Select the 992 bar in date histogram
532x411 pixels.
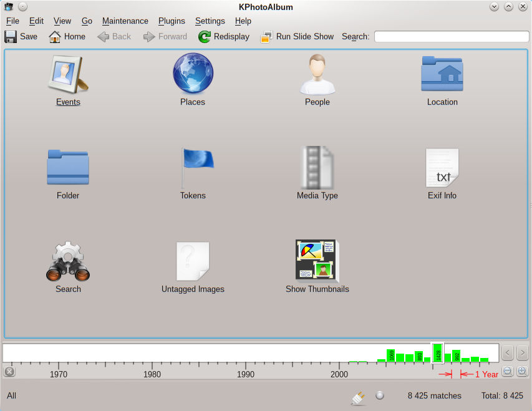(x=457, y=356)
